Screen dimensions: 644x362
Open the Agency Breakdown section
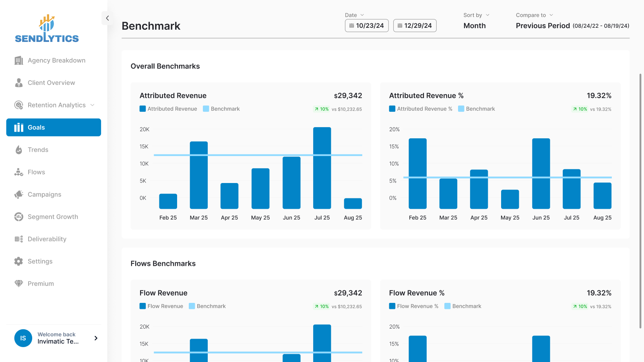click(19, 60)
